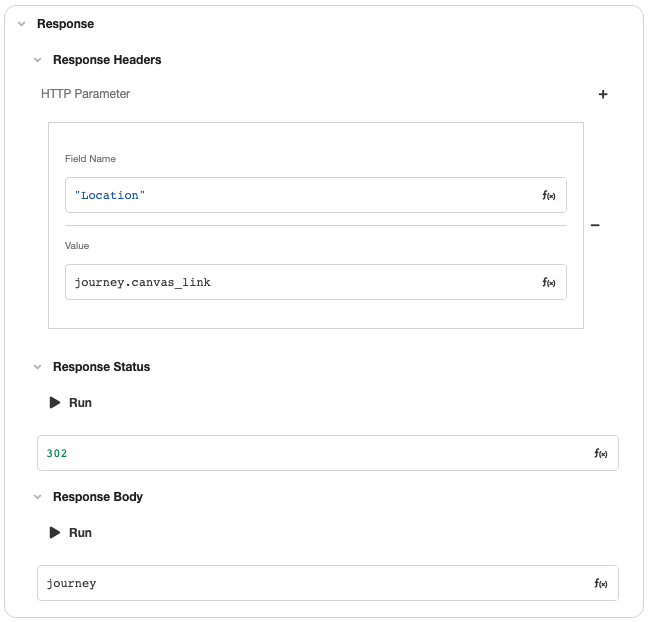Focus the journey Response Body field

[x=310, y=584]
